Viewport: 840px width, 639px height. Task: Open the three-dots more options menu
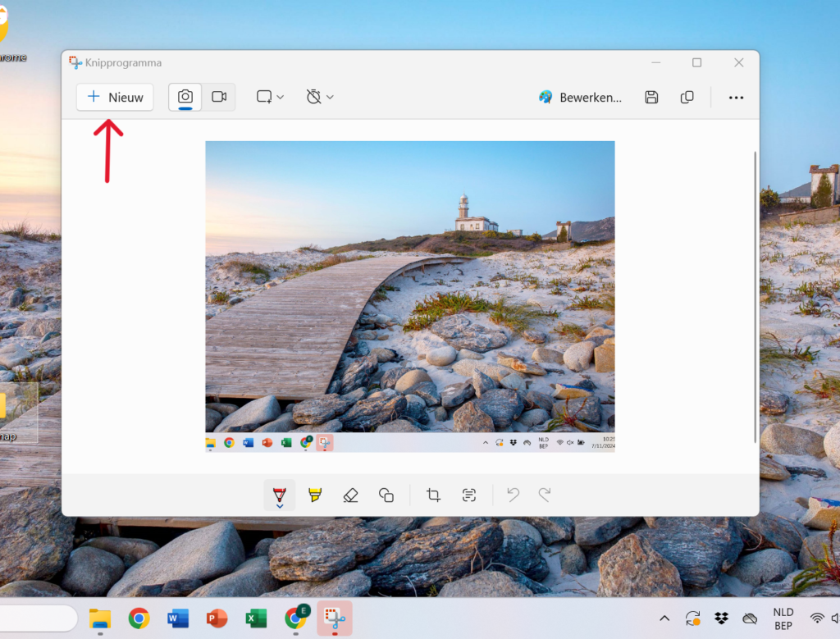[736, 97]
